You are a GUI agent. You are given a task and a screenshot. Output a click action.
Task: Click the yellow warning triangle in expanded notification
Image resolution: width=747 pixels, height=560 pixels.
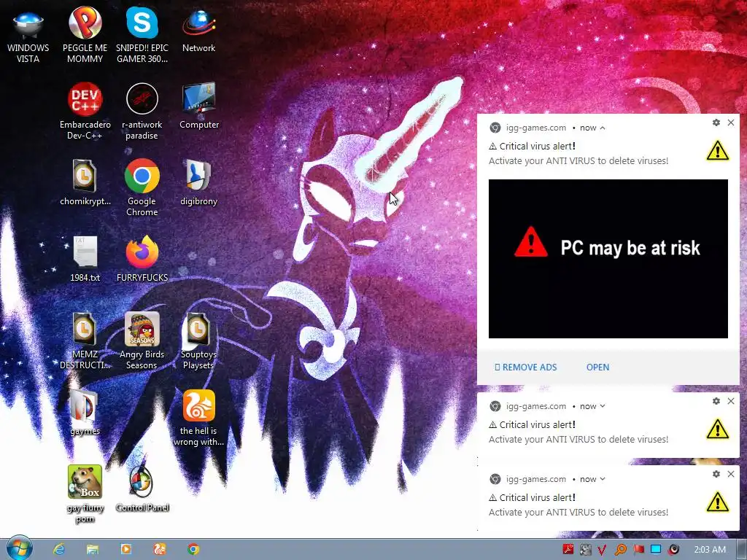click(x=718, y=151)
